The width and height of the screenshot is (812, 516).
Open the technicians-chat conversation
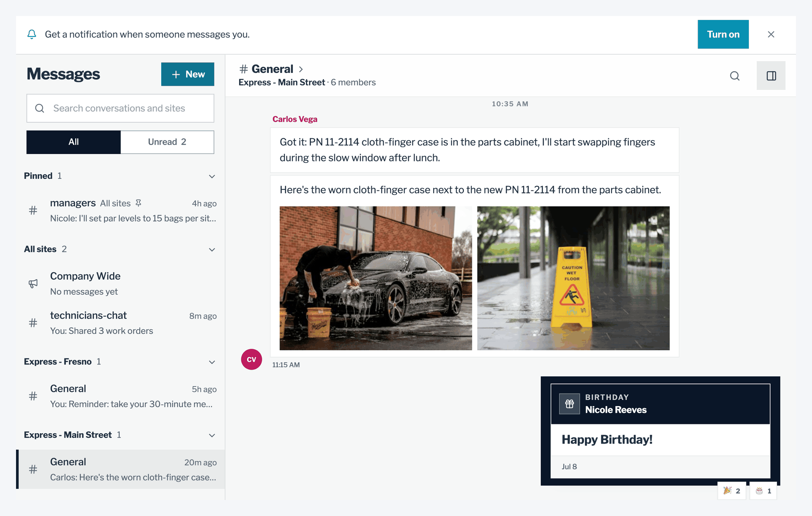pyautogui.click(x=120, y=323)
